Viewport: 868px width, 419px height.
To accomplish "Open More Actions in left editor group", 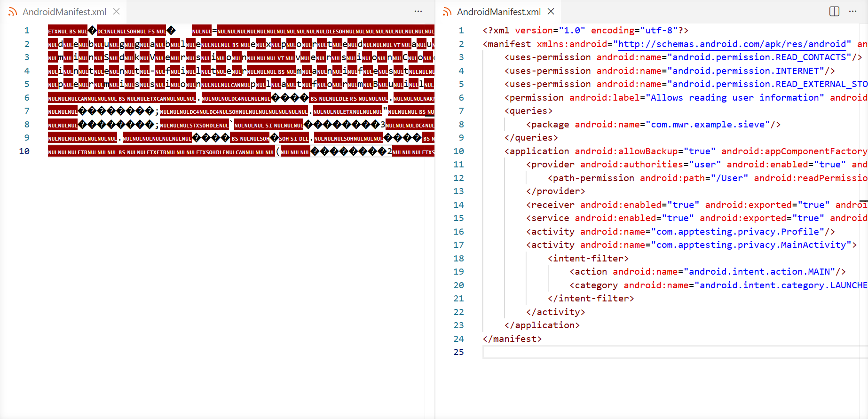I will pyautogui.click(x=418, y=11).
